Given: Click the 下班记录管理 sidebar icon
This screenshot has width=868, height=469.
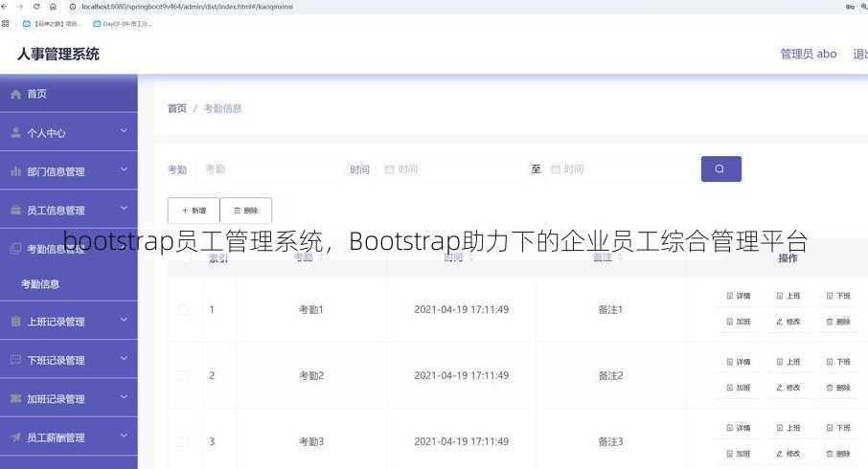Looking at the screenshot, I should pyautogui.click(x=15, y=360).
